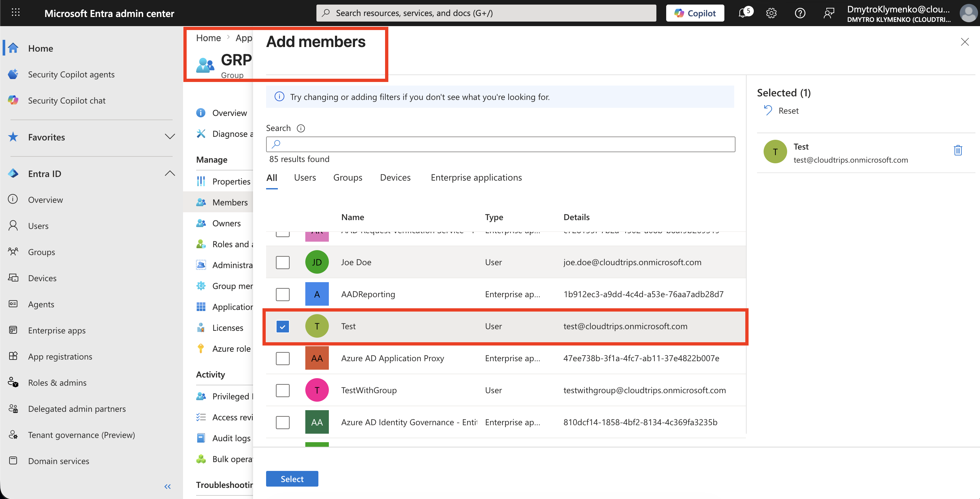Open Security Copilot chat
This screenshot has width=980, height=499.
(67, 100)
